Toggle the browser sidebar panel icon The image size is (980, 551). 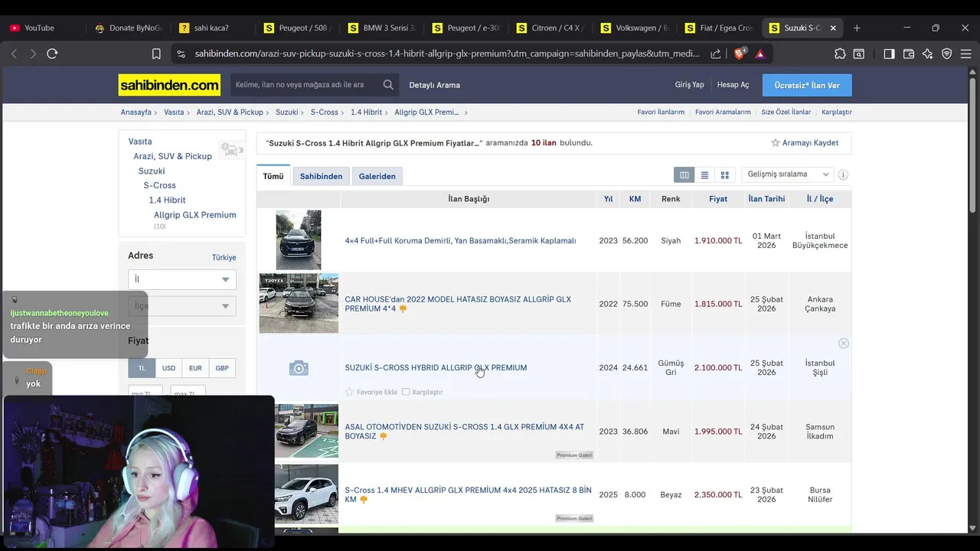point(889,54)
